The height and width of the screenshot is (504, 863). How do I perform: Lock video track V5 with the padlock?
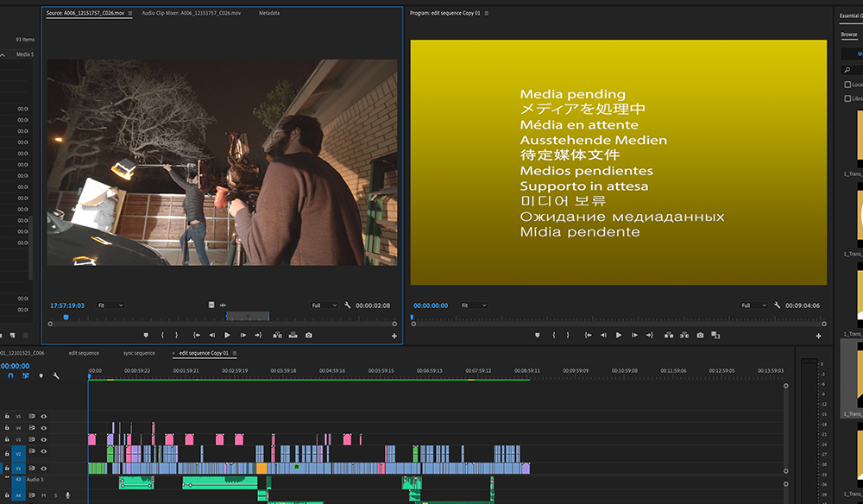[x=7, y=416]
